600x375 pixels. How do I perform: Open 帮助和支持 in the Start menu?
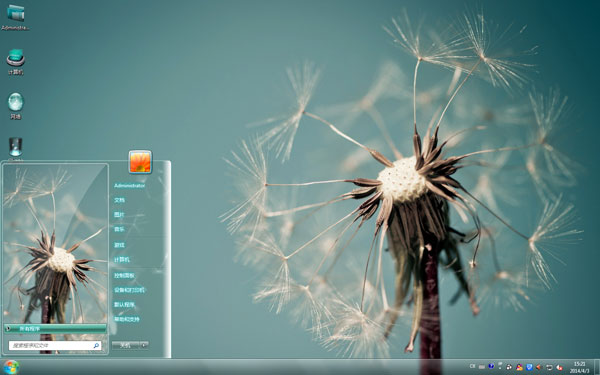(127, 319)
